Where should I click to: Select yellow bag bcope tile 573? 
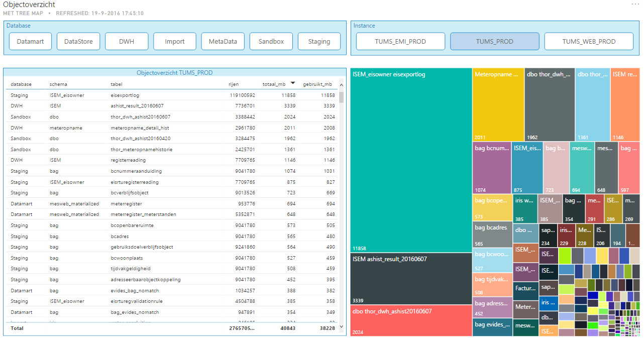coord(493,208)
